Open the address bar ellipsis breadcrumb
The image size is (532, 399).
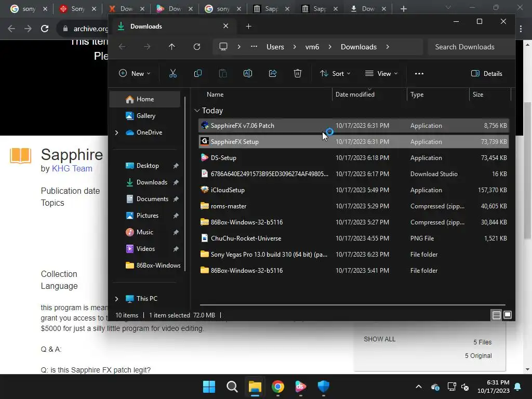click(x=254, y=47)
